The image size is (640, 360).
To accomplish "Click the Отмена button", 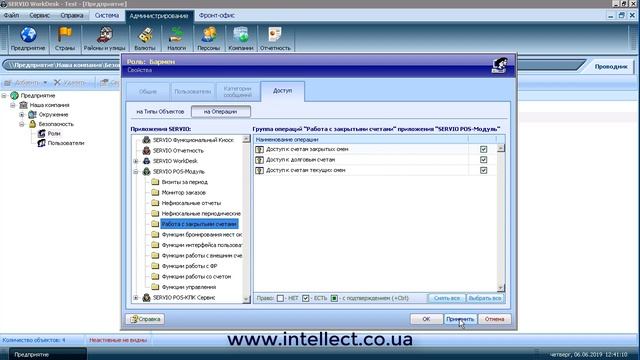I will coord(494,319).
